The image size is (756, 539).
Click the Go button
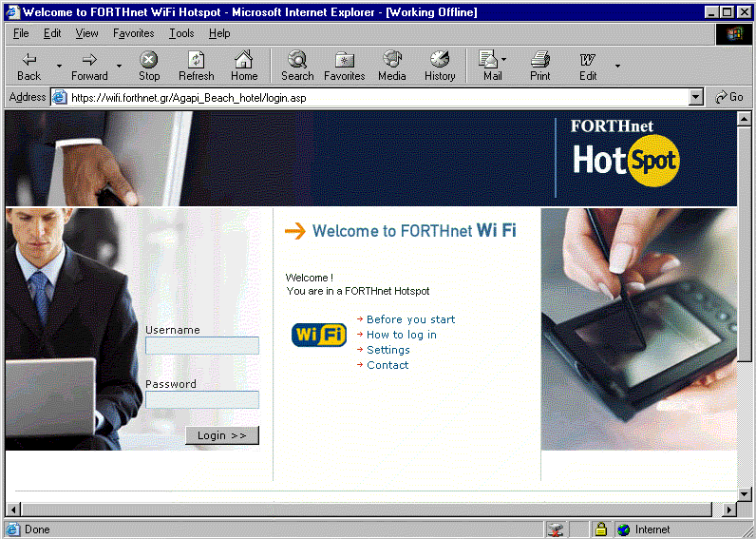point(729,98)
